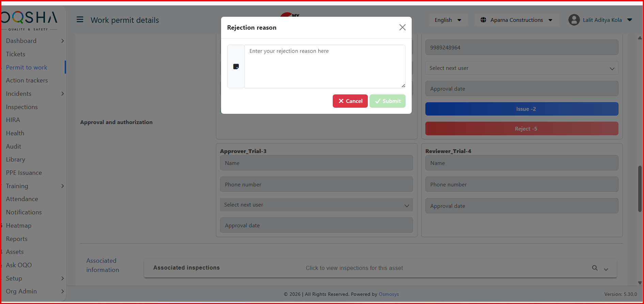Open Permit to work in sidebar
The image size is (644, 304).
point(27,67)
